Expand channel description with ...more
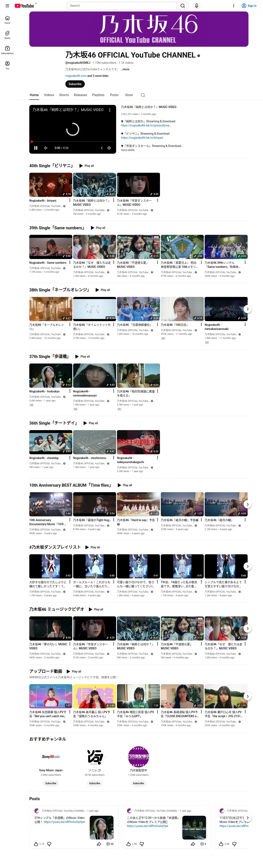The image size is (263, 868). click(x=125, y=69)
